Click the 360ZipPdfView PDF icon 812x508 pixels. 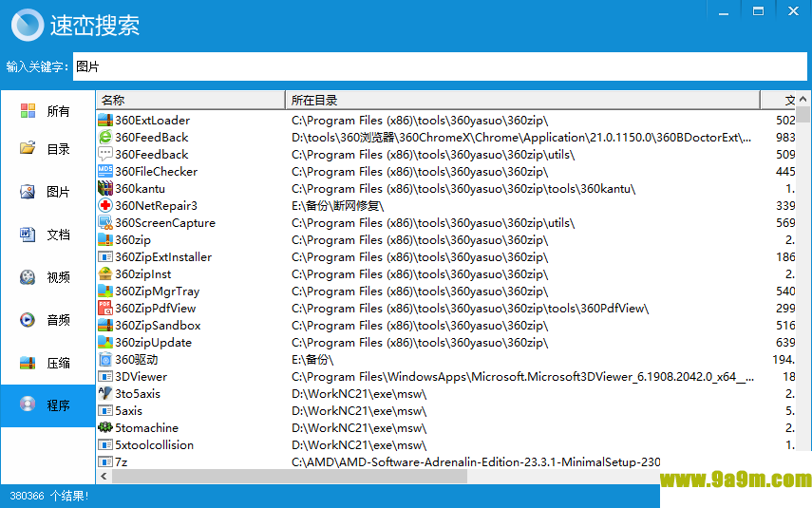(105, 308)
